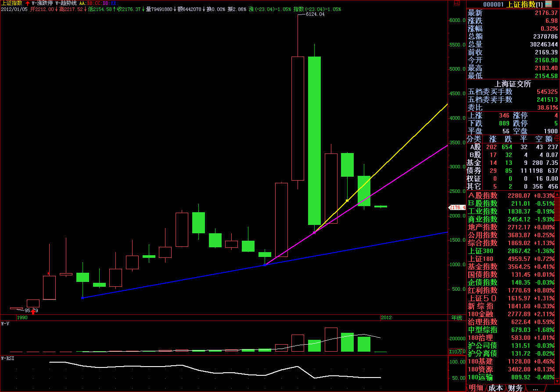Screen dimensions: 560x392
Task: Click the red arrow marker at 95.79 low
Action: coord(33,312)
